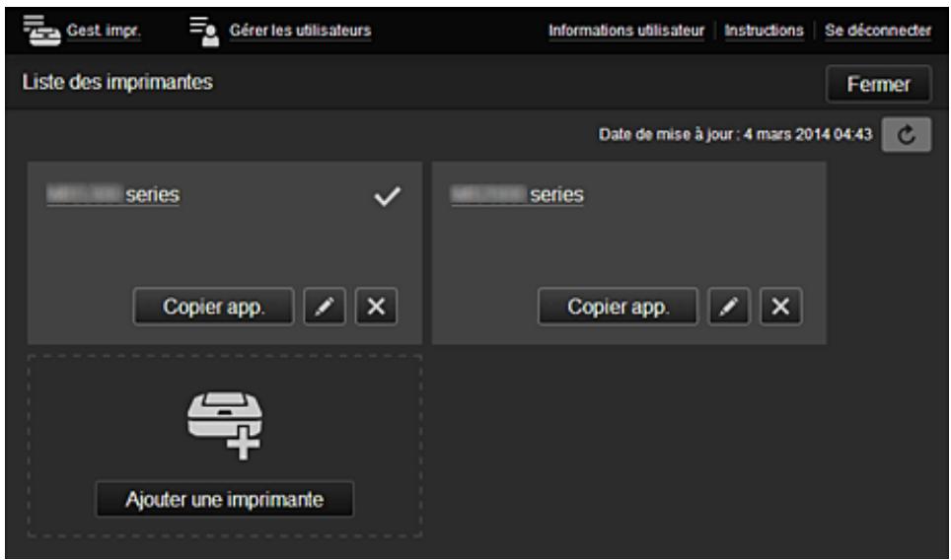Click the pencil edit icon on the first printer
Image resolution: width=951 pixels, height=560 pixels.
pyautogui.click(x=325, y=307)
